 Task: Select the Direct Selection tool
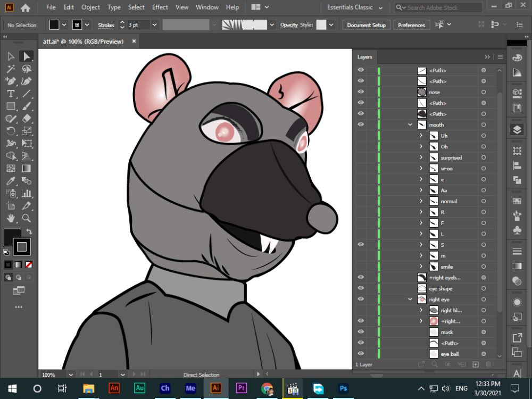[x=27, y=56]
